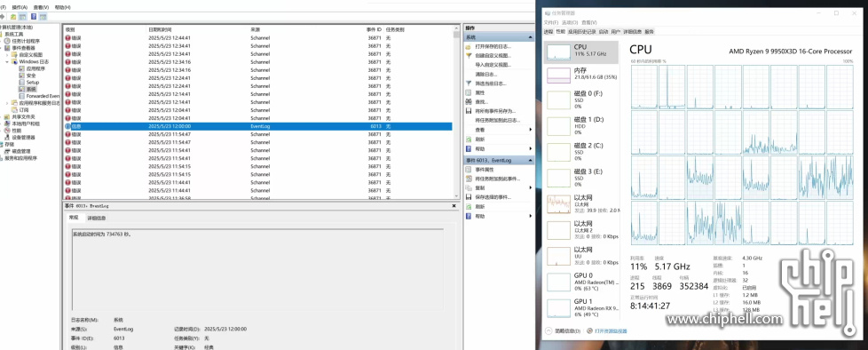Switch to the 进程 tab in Task Manager
The image size is (868, 350).
[x=548, y=32]
